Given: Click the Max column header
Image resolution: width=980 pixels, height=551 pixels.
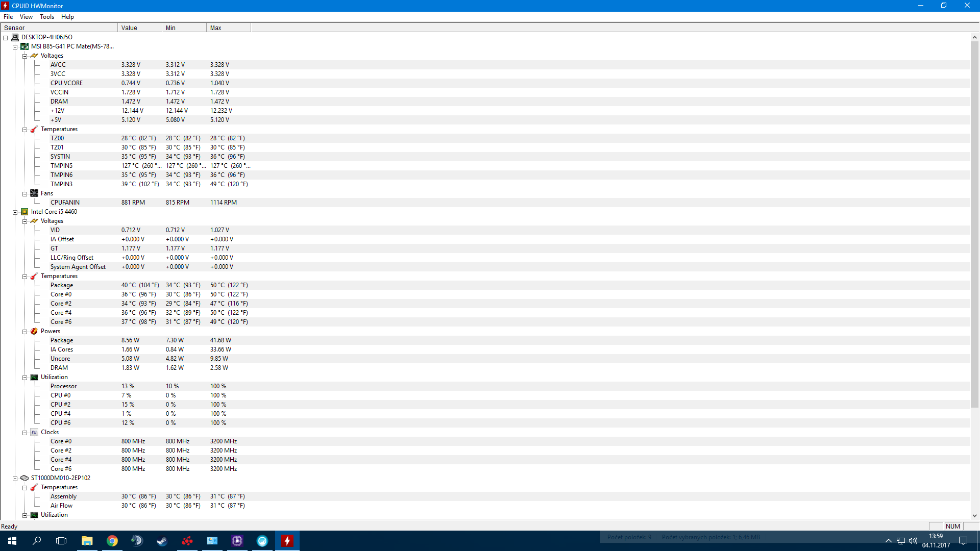Looking at the screenshot, I should click(x=228, y=28).
